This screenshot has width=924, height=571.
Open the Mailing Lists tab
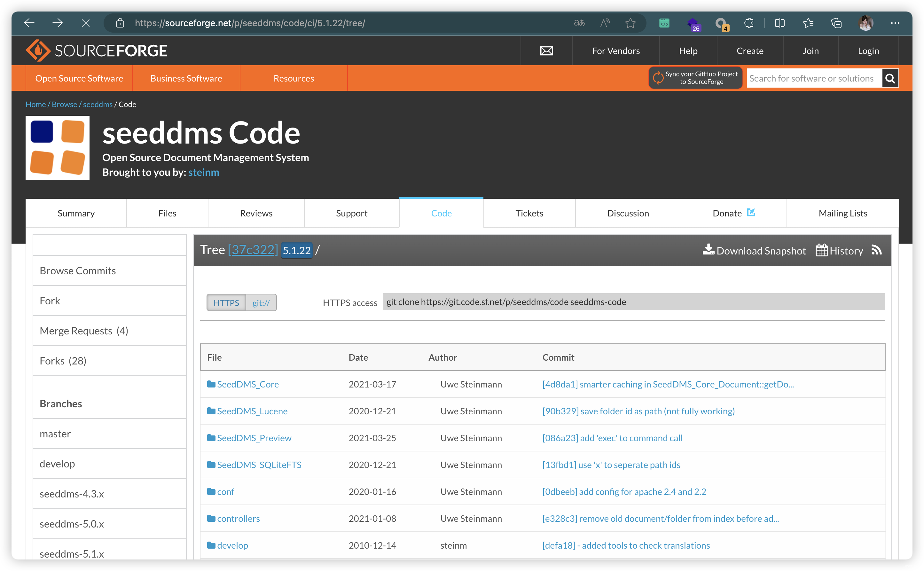pyautogui.click(x=842, y=213)
